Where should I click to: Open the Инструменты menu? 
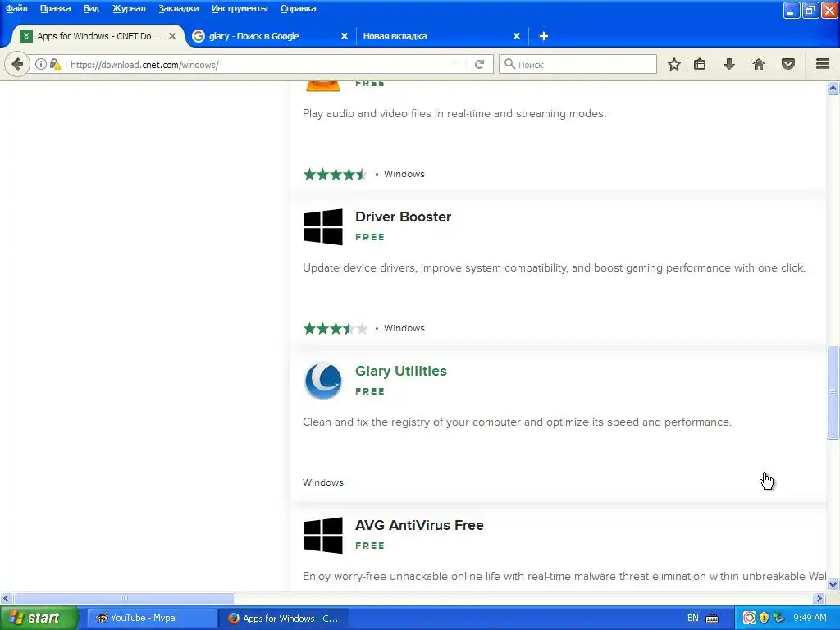tap(240, 8)
